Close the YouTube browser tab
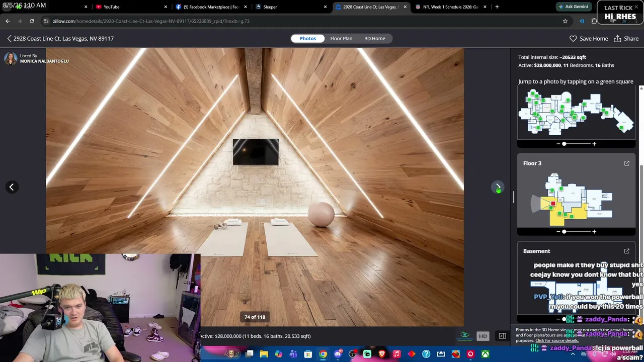 pos(166,7)
